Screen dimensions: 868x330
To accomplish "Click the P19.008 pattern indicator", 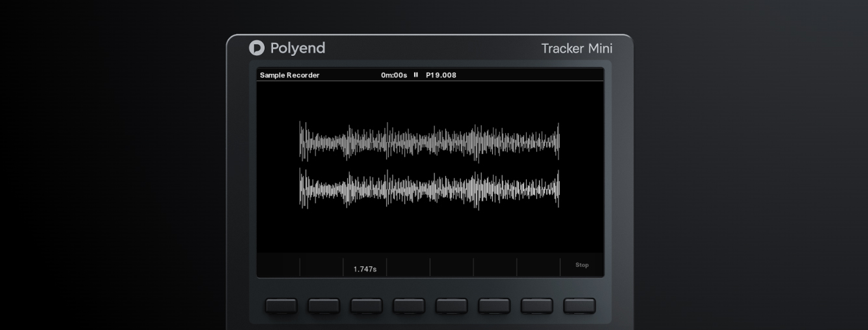I will (x=441, y=75).
